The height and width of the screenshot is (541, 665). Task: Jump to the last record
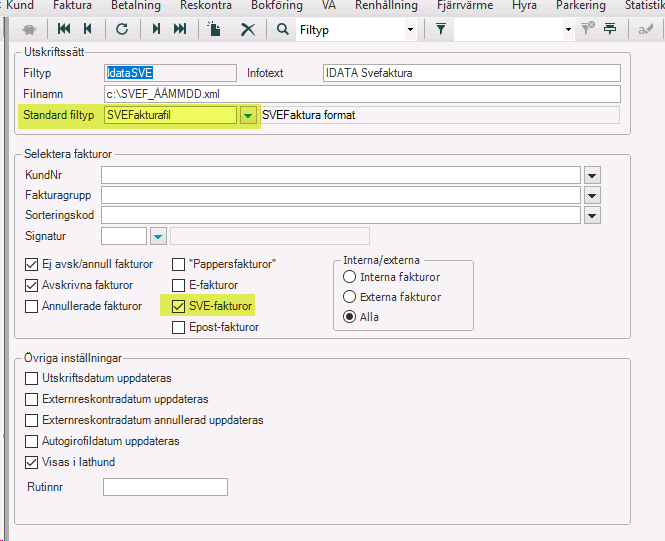[x=180, y=30]
